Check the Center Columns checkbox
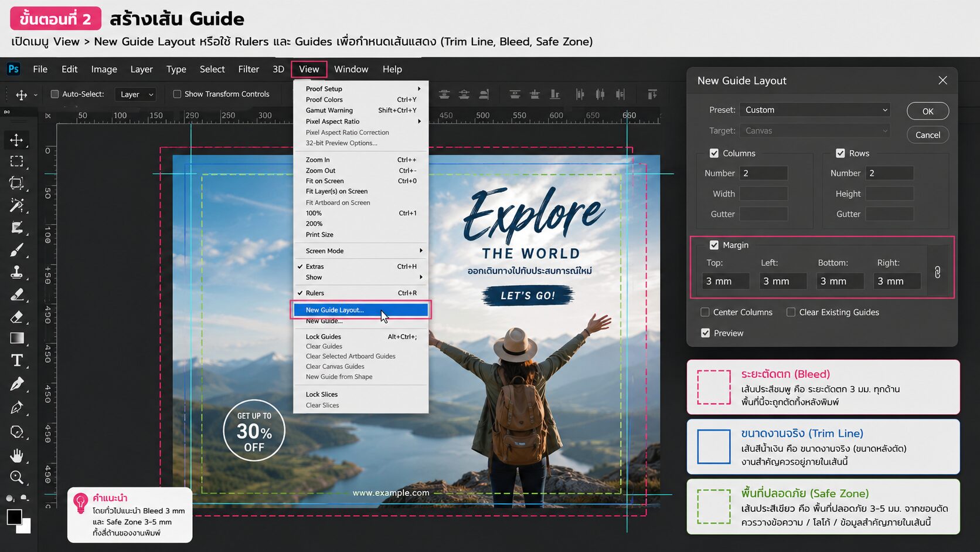This screenshot has width=980, height=552. click(705, 312)
